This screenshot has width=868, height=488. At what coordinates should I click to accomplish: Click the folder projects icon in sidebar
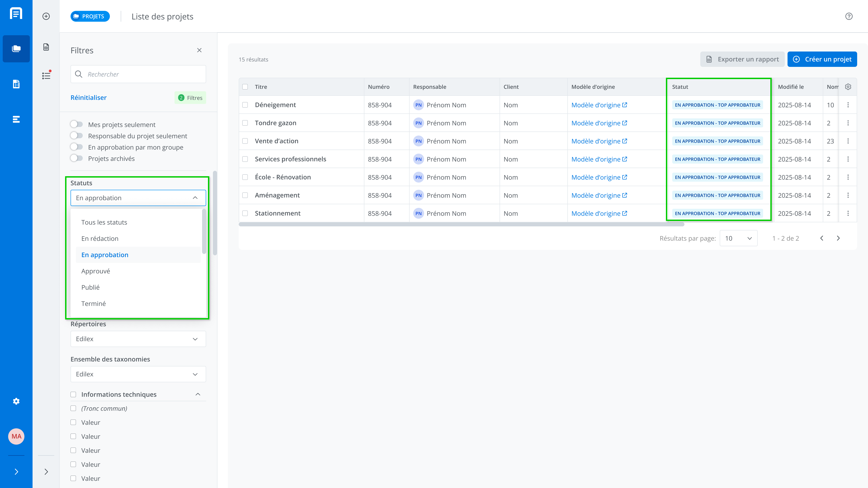[x=16, y=49]
